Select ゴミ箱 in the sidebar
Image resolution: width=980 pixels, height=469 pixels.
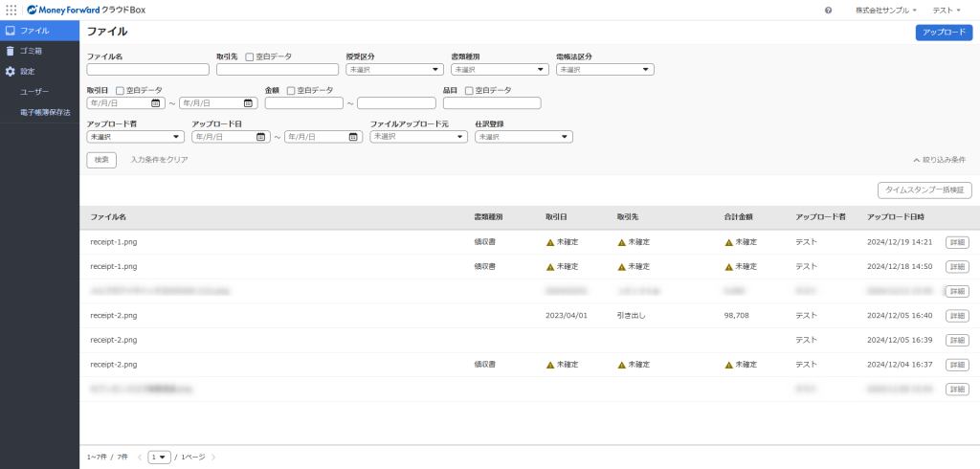coord(40,51)
